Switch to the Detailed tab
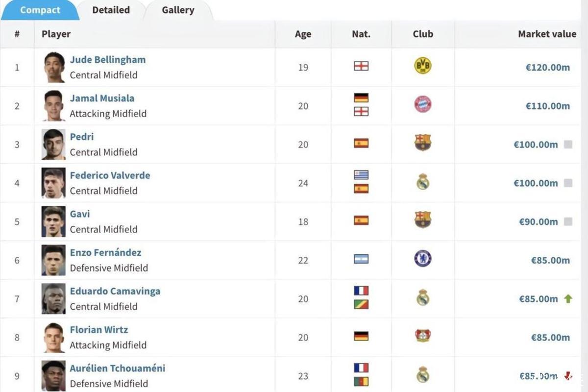The height and width of the screenshot is (392, 588). coord(111,10)
